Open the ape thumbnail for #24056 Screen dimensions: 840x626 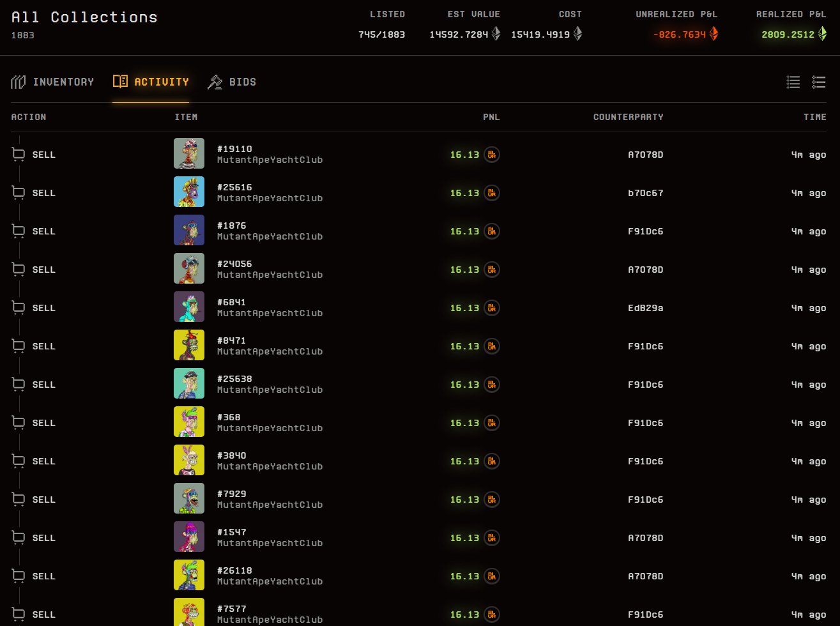tap(189, 268)
